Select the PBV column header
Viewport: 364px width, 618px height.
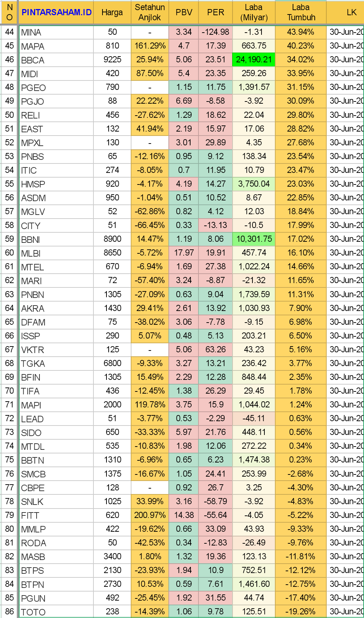point(184,12)
